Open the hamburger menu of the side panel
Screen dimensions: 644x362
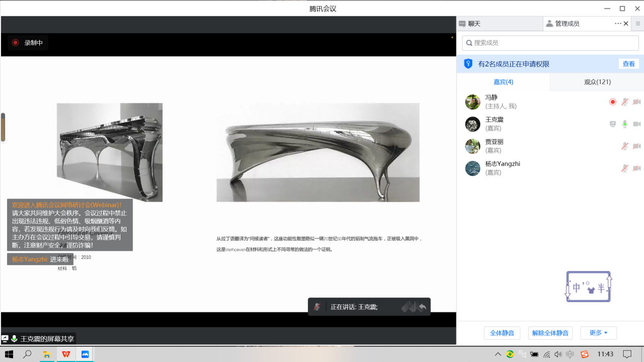tap(637, 23)
